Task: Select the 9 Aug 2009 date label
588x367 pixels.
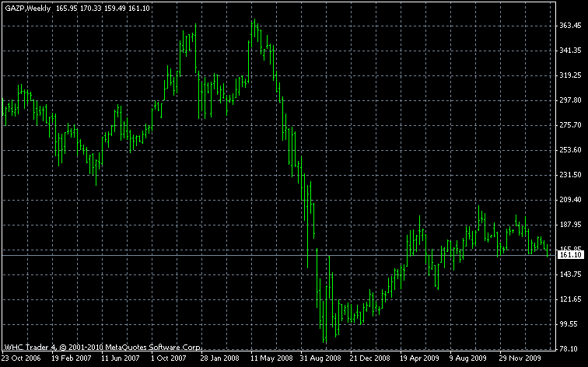Action: point(467,359)
